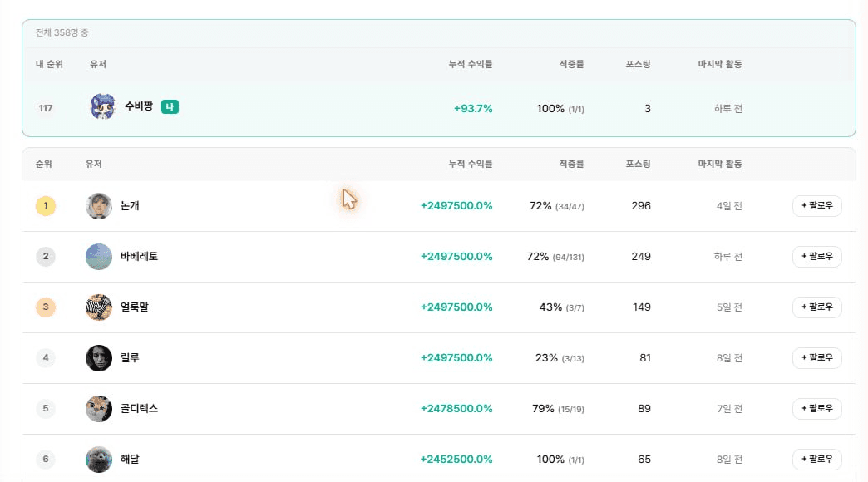Follow user 바베레토
The width and height of the screenshot is (868, 482).
click(x=817, y=257)
